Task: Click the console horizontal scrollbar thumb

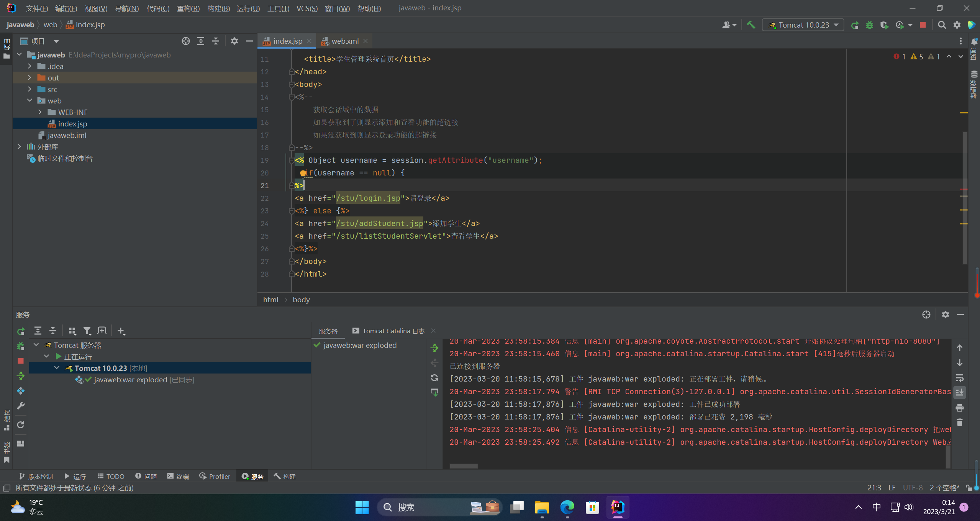Action: pos(464,466)
